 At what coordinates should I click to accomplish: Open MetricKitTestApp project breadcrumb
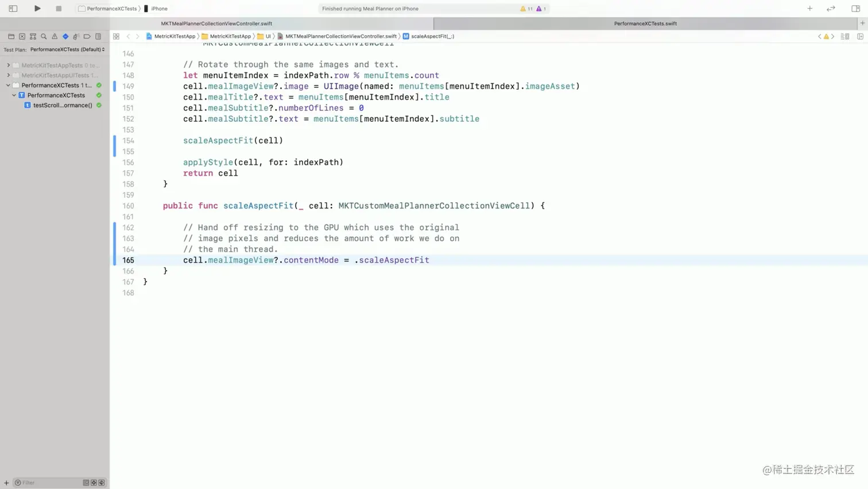(x=170, y=36)
